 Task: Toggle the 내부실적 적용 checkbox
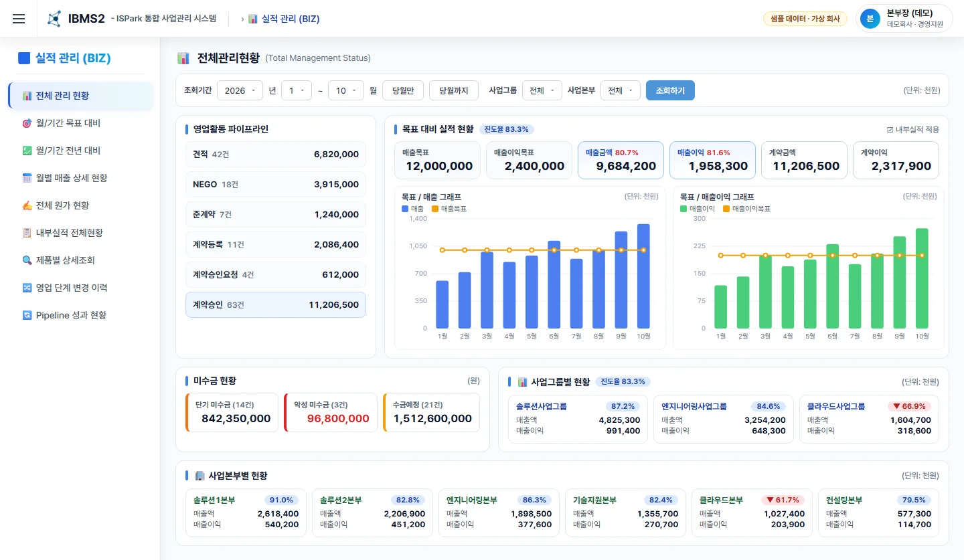point(890,130)
